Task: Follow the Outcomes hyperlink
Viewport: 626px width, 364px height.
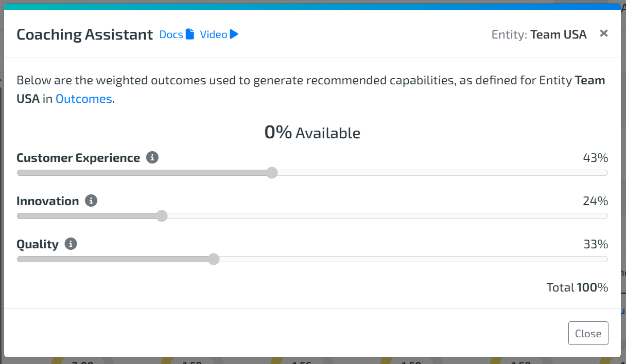Action: pos(83,99)
